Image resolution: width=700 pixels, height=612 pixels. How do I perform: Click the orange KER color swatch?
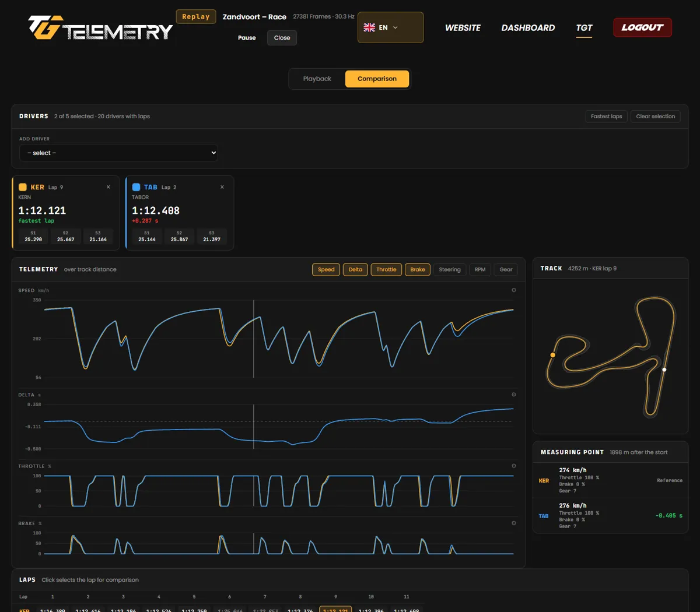23,187
